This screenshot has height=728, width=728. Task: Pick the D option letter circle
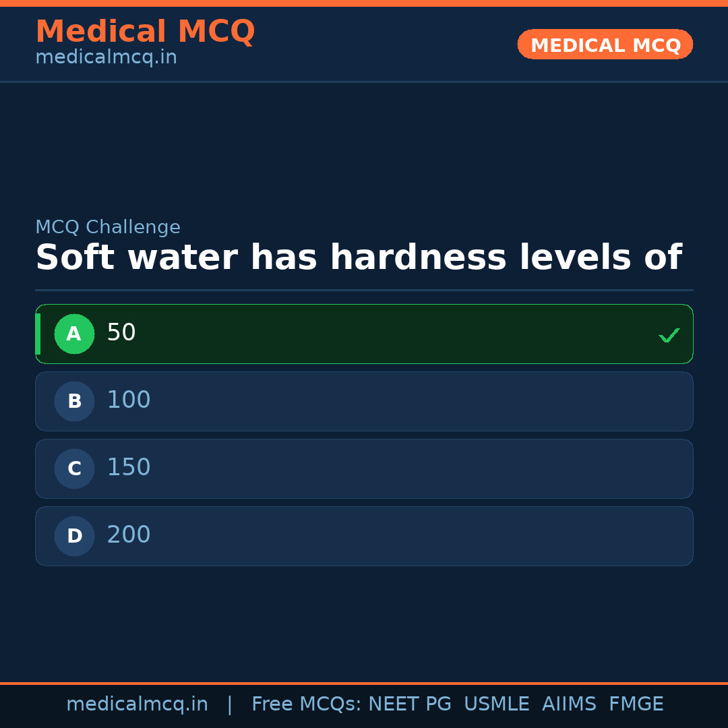pyautogui.click(x=74, y=536)
